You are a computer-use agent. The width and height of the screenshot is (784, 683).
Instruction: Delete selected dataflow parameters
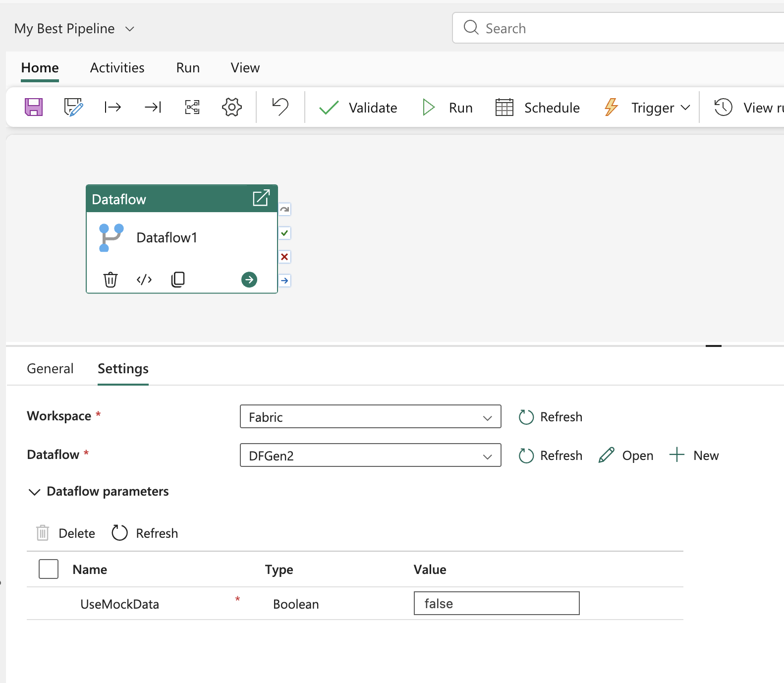65,533
